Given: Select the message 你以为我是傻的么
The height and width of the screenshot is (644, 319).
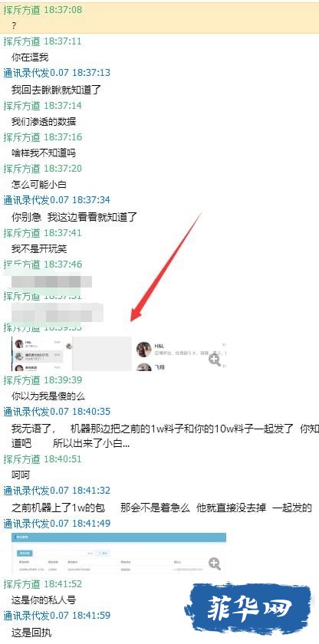Looking at the screenshot, I should tap(48, 396).
